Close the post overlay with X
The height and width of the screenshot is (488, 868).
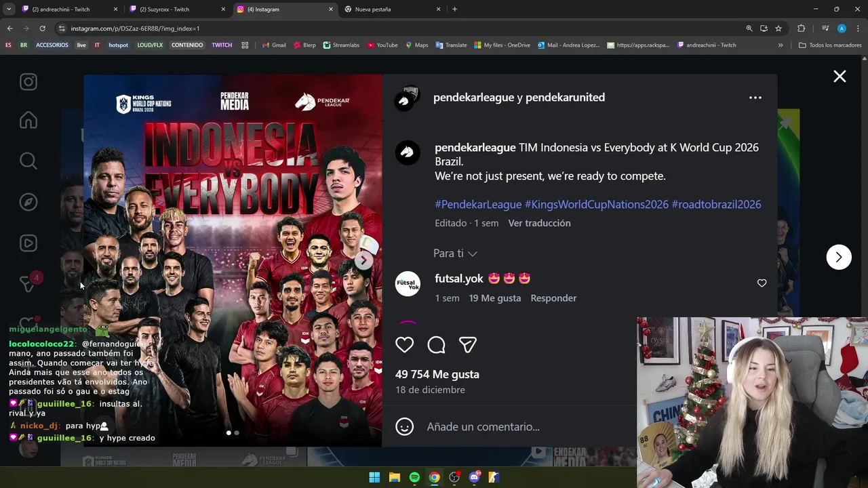click(x=840, y=77)
